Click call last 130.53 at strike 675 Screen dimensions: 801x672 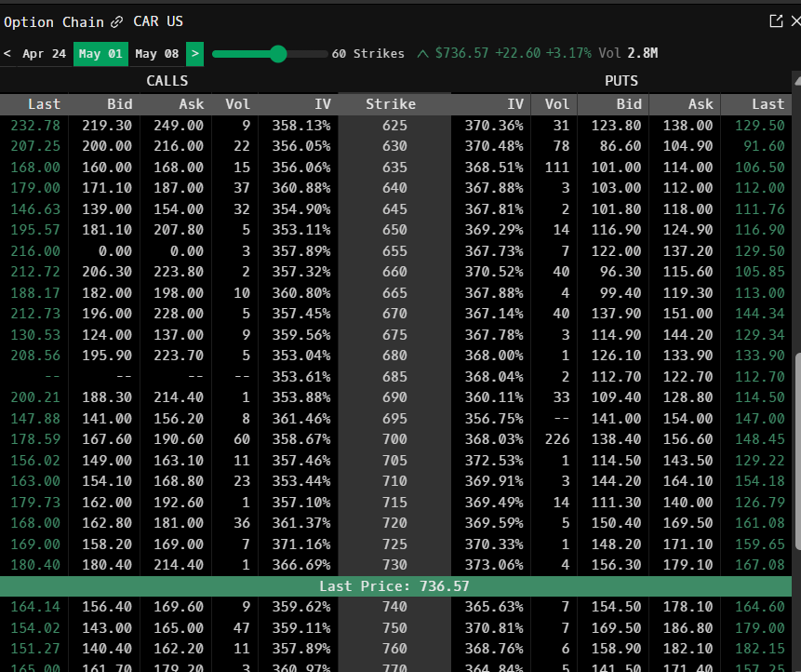click(x=35, y=335)
